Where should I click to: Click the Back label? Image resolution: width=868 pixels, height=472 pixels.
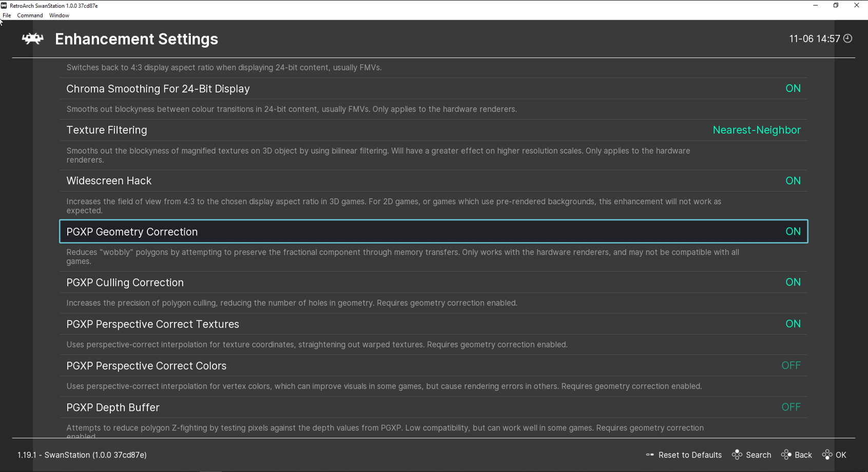tap(803, 455)
